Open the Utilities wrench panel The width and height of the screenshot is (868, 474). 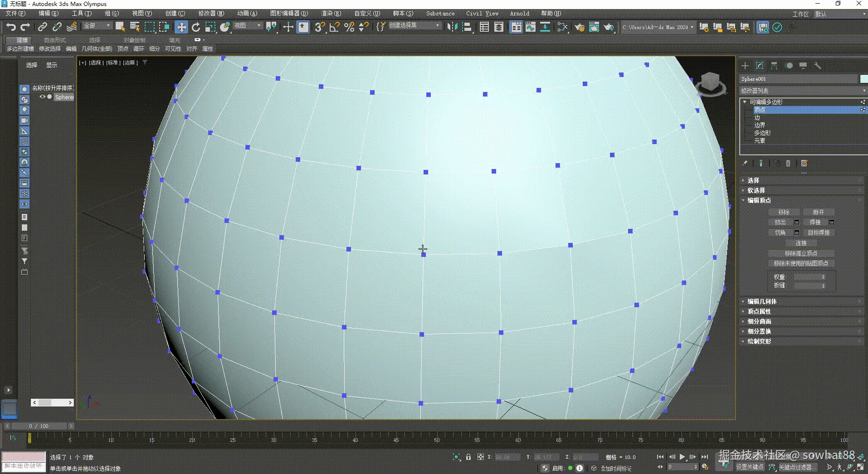(819, 66)
